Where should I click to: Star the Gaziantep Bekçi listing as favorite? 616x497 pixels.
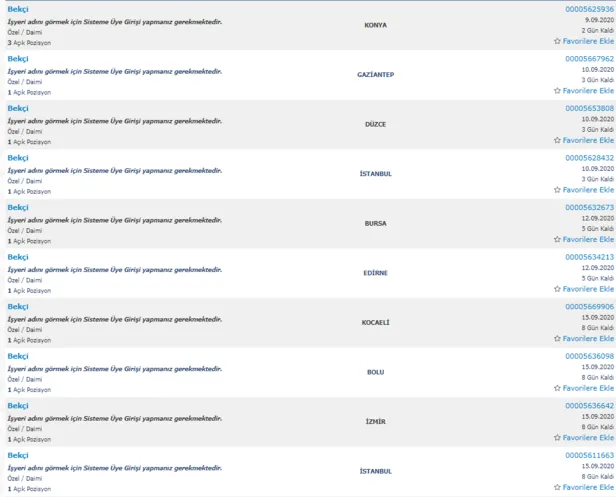[x=557, y=91]
